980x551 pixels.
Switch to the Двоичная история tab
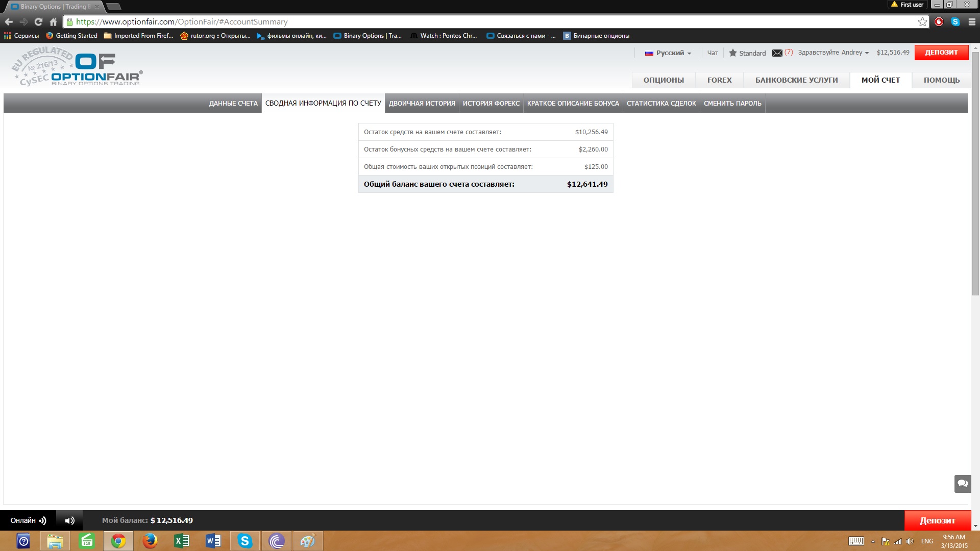pos(422,104)
